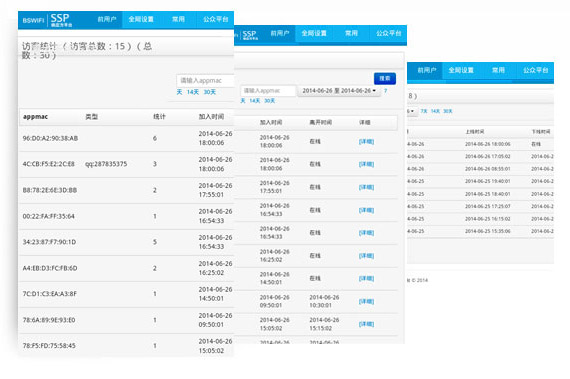Switch to the 常用 tab in the middle window

[x=351, y=33]
